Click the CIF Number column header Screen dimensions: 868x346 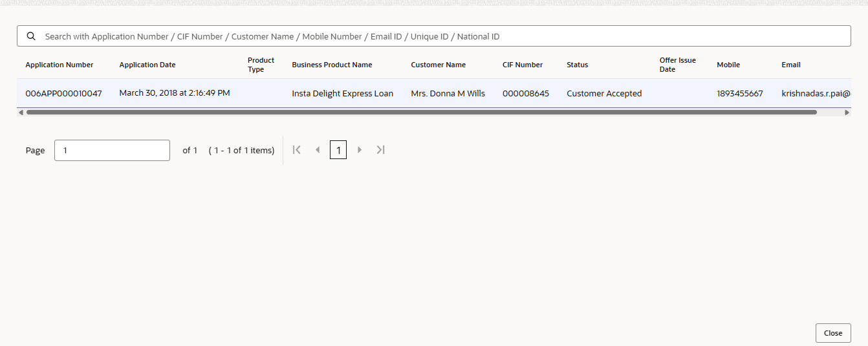(x=523, y=65)
